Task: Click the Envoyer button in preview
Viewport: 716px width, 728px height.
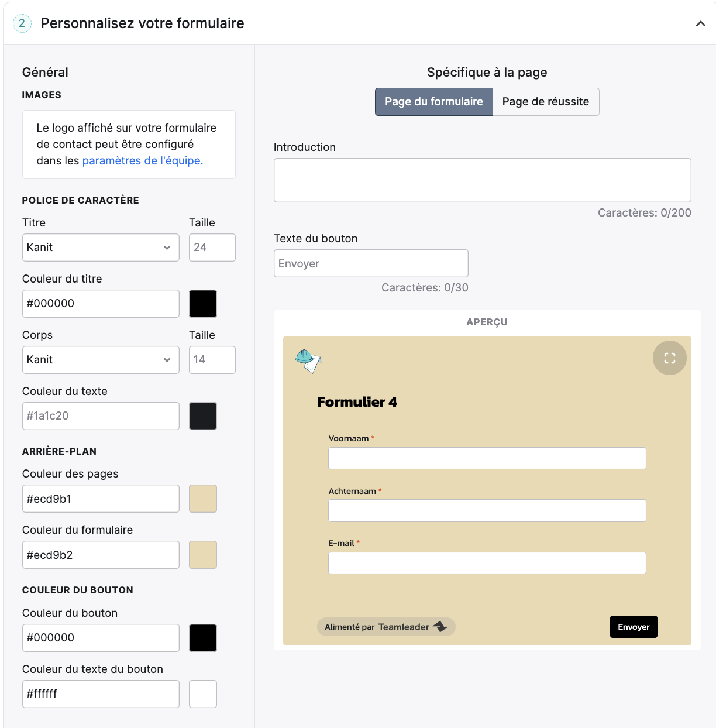Action: pyautogui.click(x=634, y=627)
